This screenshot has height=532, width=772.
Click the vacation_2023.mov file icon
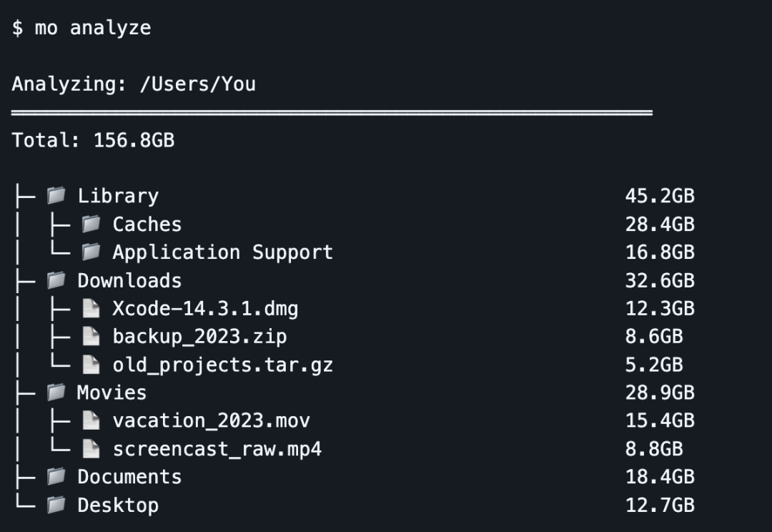pos(91,420)
